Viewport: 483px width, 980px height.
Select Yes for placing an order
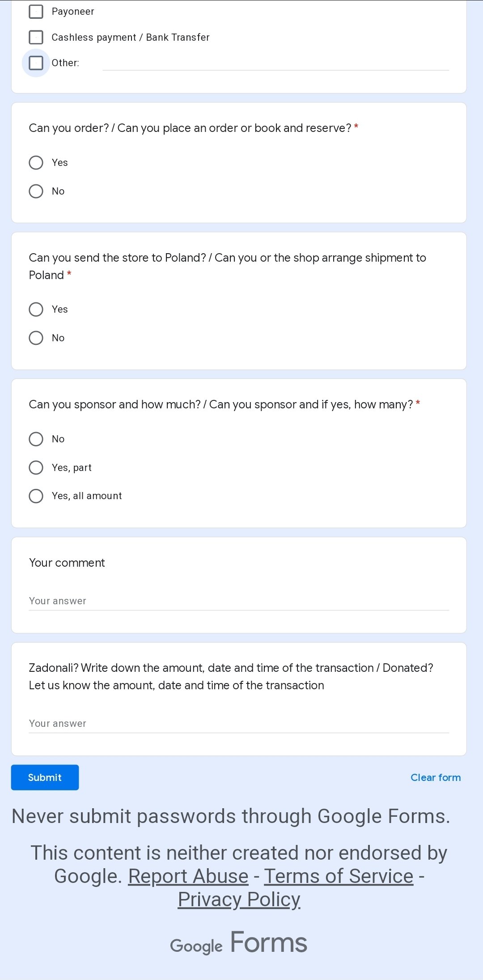(x=36, y=162)
